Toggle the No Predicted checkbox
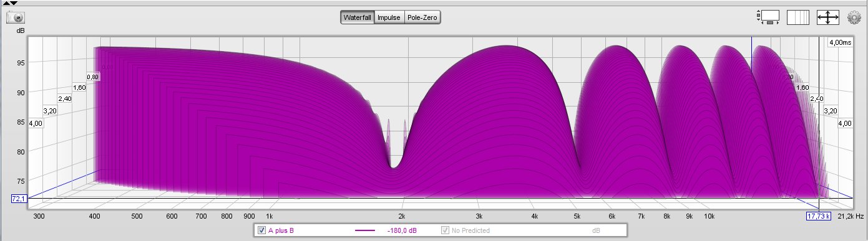Screen dimensions: 868x241 446,230
